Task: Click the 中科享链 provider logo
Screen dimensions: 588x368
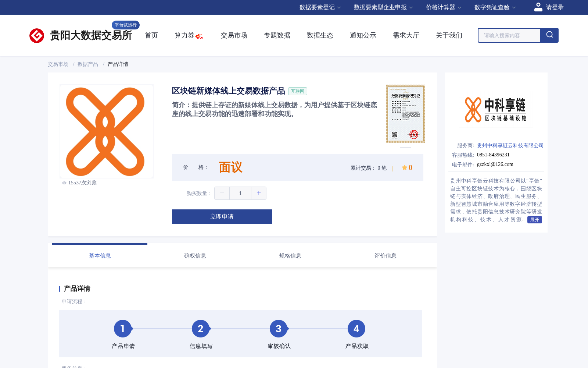Action: coord(496,110)
